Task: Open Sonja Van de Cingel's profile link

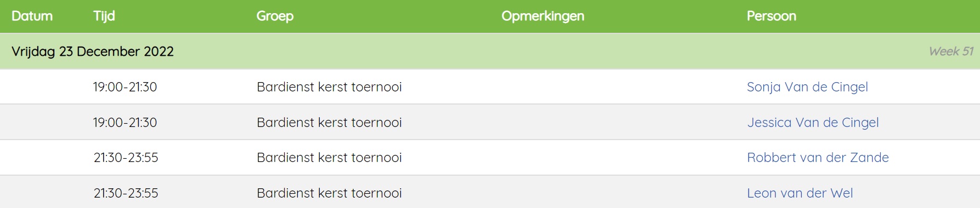Action: pyautogui.click(x=807, y=87)
